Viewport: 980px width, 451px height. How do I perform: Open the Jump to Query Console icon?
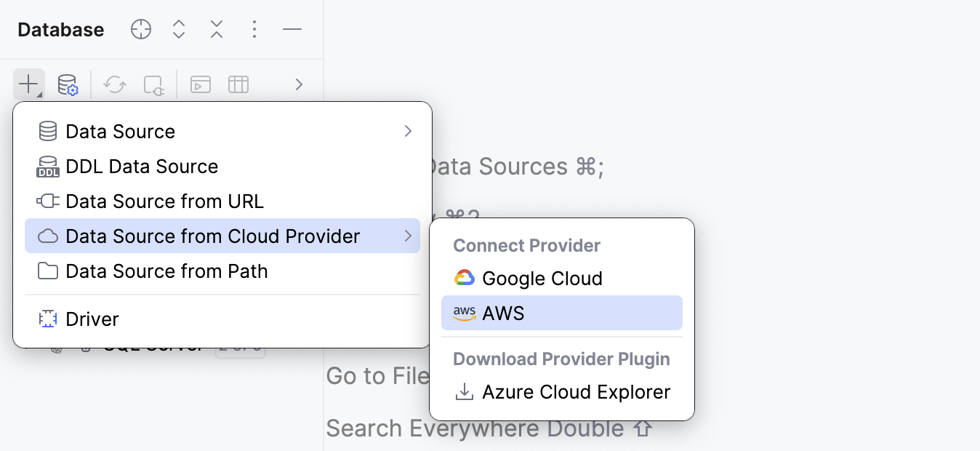(x=200, y=84)
